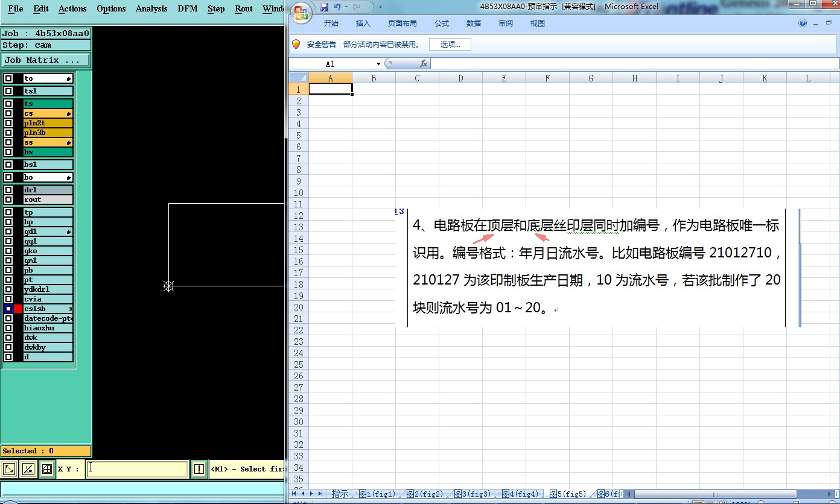The image size is (840, 504).
Task: Click the feather mark on the bo layer
Action: point(69,177)
